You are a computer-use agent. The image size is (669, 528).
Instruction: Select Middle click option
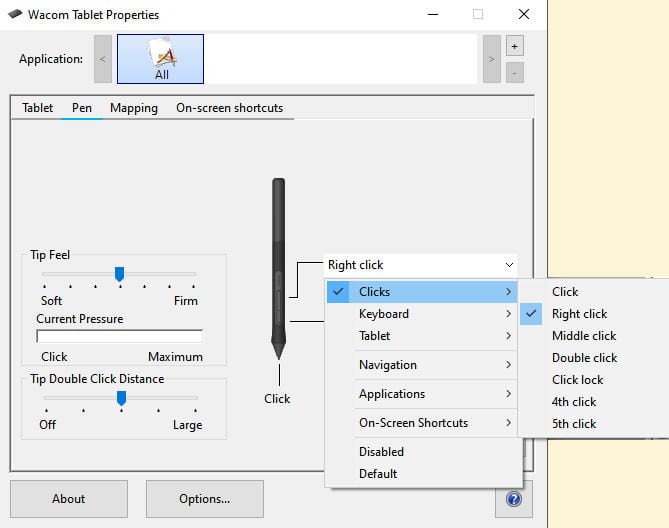tap(594, 336)
